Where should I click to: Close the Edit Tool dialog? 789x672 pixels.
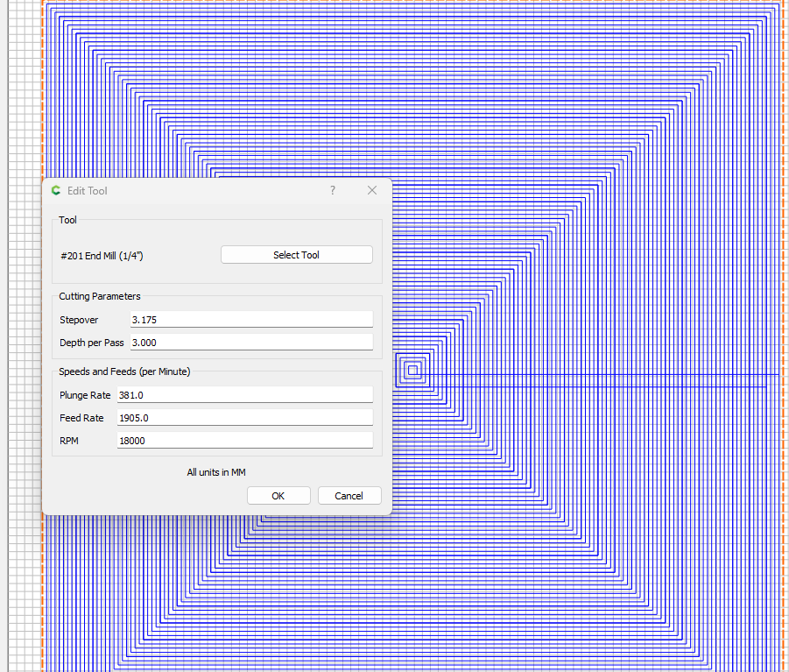(372, 191)
